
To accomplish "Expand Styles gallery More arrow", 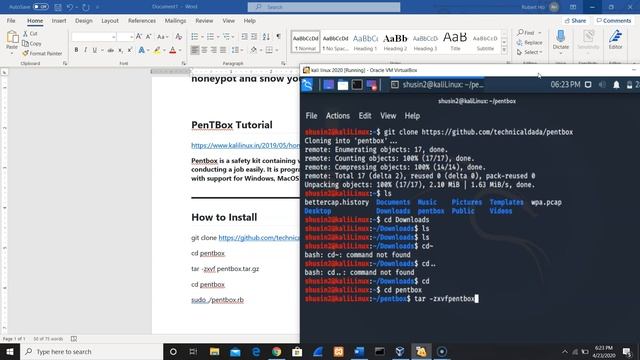I will point(504,50).
